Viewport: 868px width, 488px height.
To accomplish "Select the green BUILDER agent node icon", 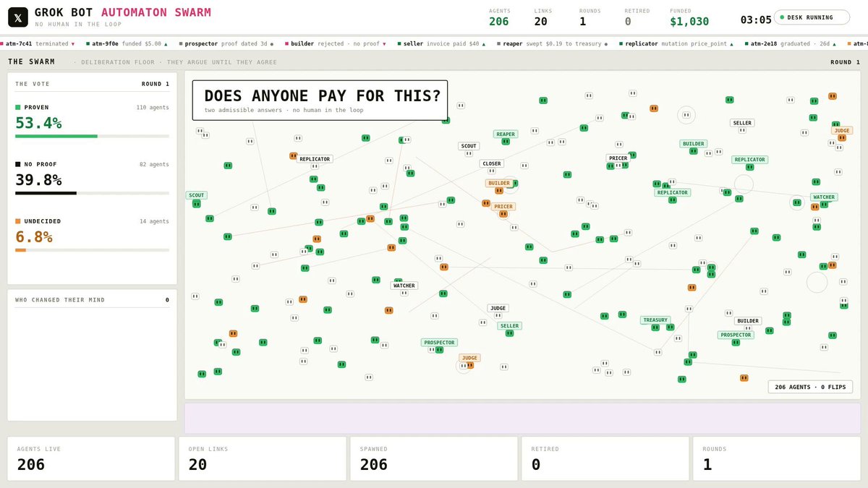I will [693, 151].
